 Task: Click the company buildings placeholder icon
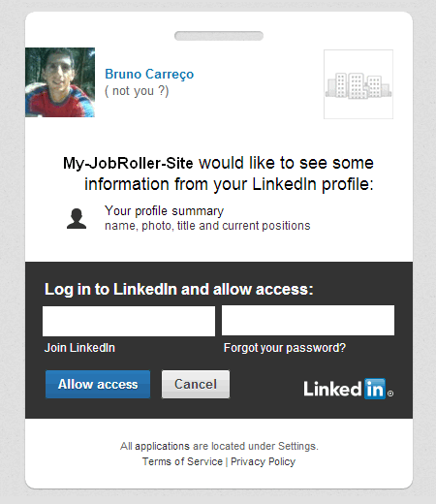(x=358, y=84)
